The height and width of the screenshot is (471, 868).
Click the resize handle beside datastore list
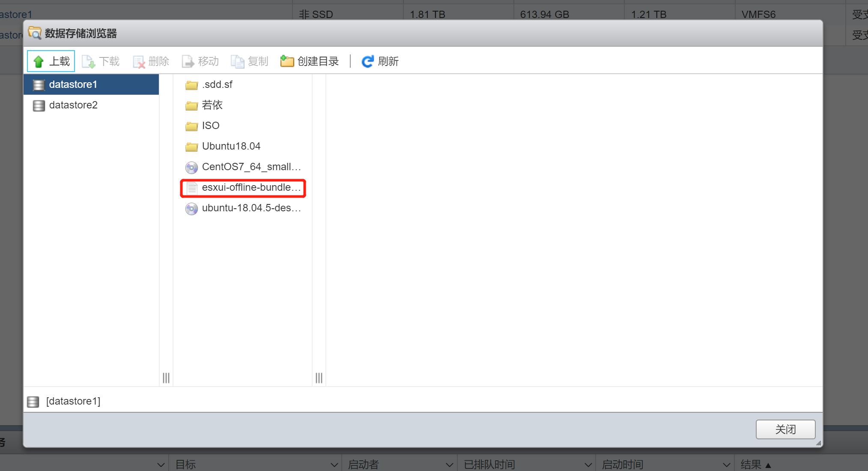(166, 378)
